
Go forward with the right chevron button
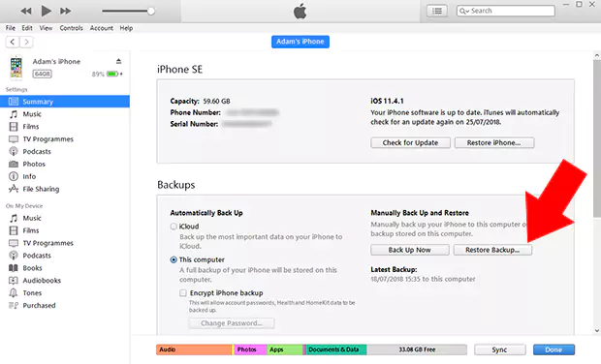point(26,42)
